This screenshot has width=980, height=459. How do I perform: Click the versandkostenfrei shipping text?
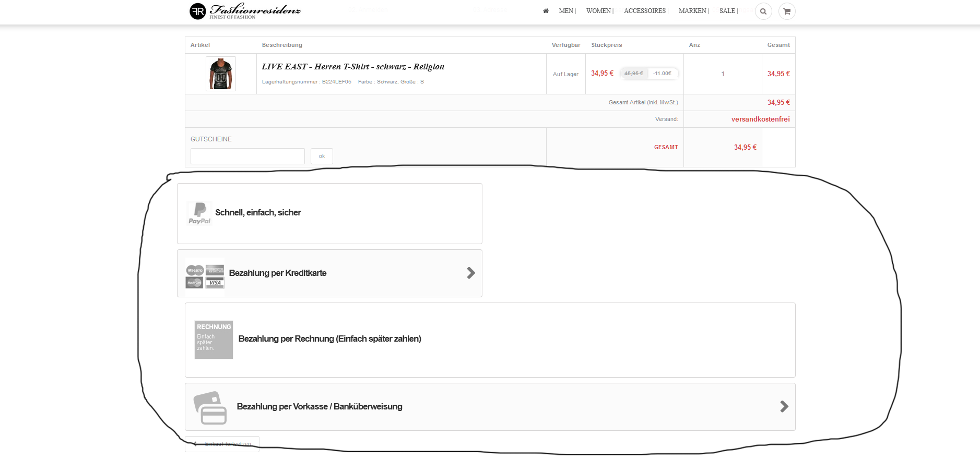click(x=760, y=119)
